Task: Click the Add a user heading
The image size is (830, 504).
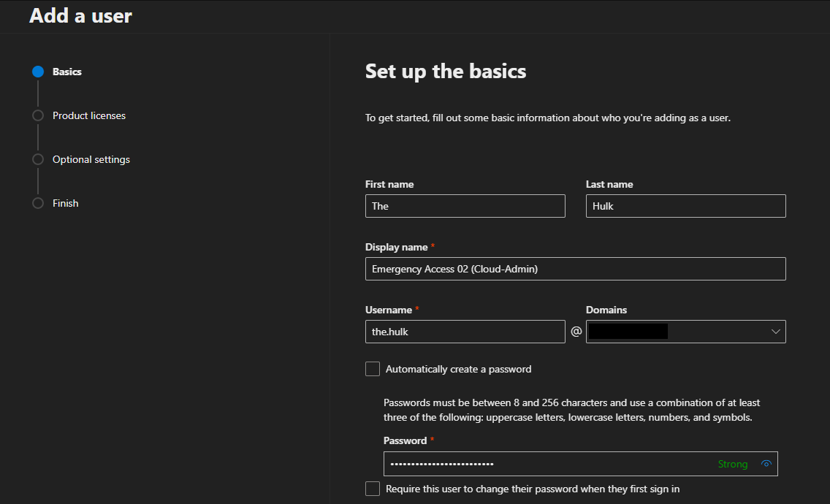Action: click(80, 15)
